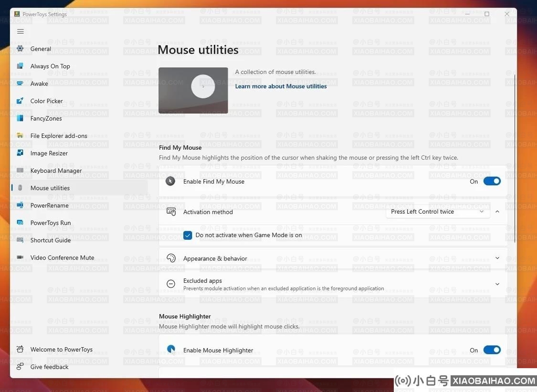The height and width of the screenshot is (392, 537).
Task: Uncheck Do not activate when Game Mode is on
Action: point(188,235)
